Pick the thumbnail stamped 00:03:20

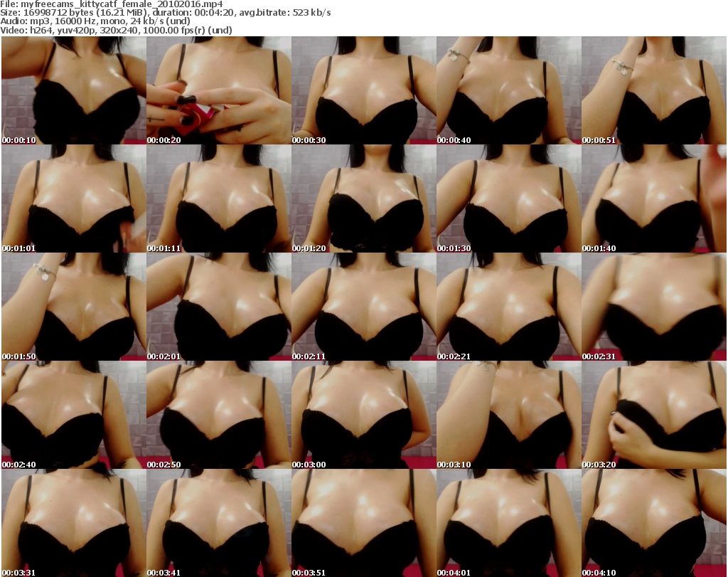tap(654, 415)
